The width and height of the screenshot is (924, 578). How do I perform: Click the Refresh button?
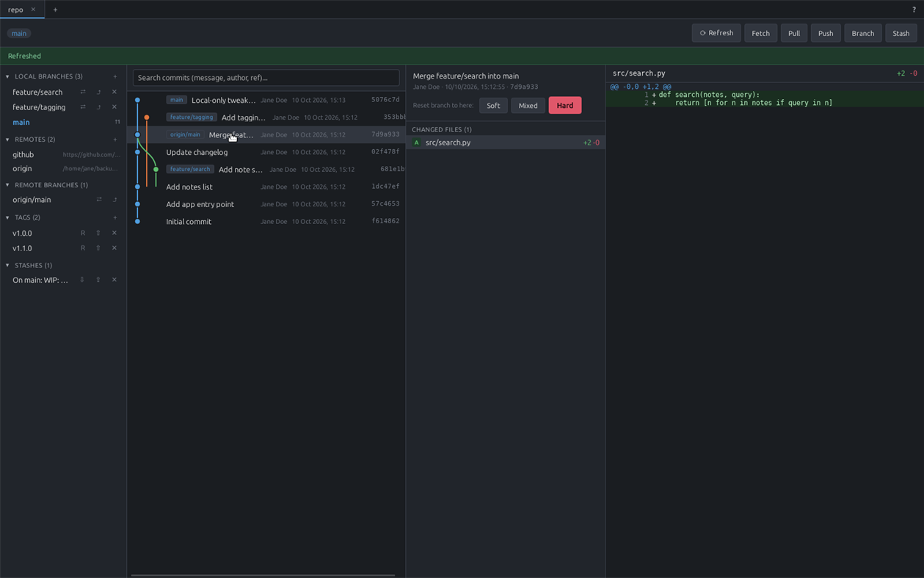pyautogui.click(x=716, y=33)
